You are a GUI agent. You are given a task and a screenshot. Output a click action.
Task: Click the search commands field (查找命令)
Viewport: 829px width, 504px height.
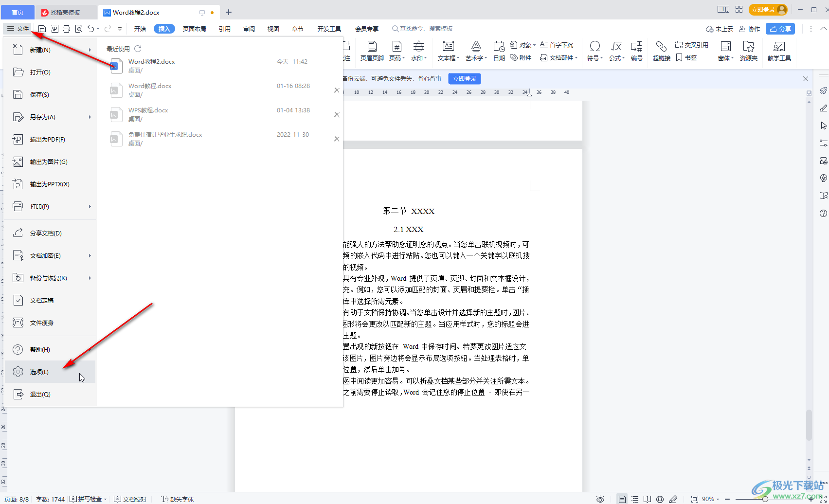(422, 29)
